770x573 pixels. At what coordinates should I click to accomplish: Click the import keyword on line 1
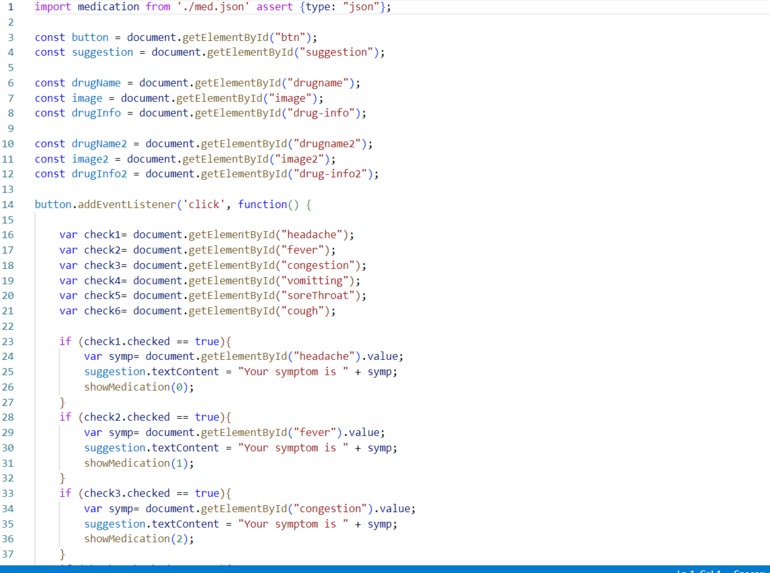(53, 7)
